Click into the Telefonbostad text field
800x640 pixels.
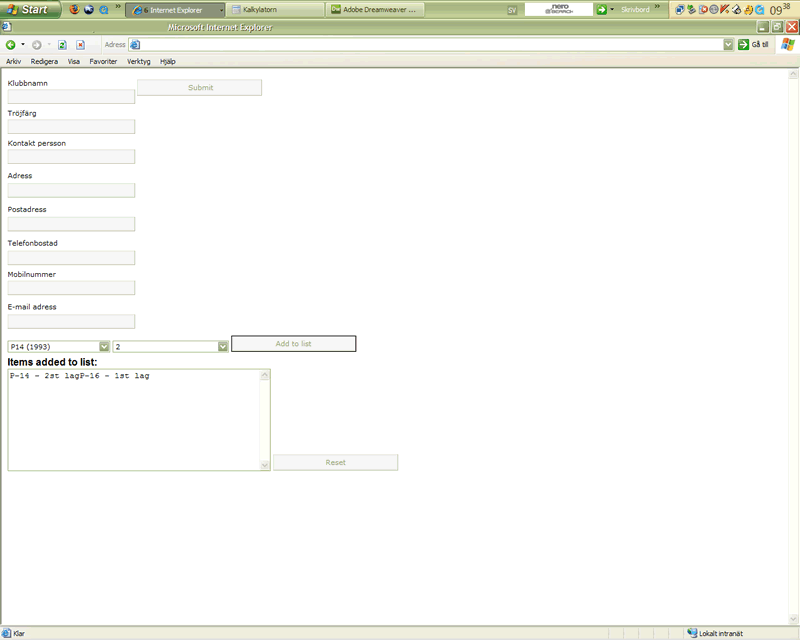(x=71, y=258)
